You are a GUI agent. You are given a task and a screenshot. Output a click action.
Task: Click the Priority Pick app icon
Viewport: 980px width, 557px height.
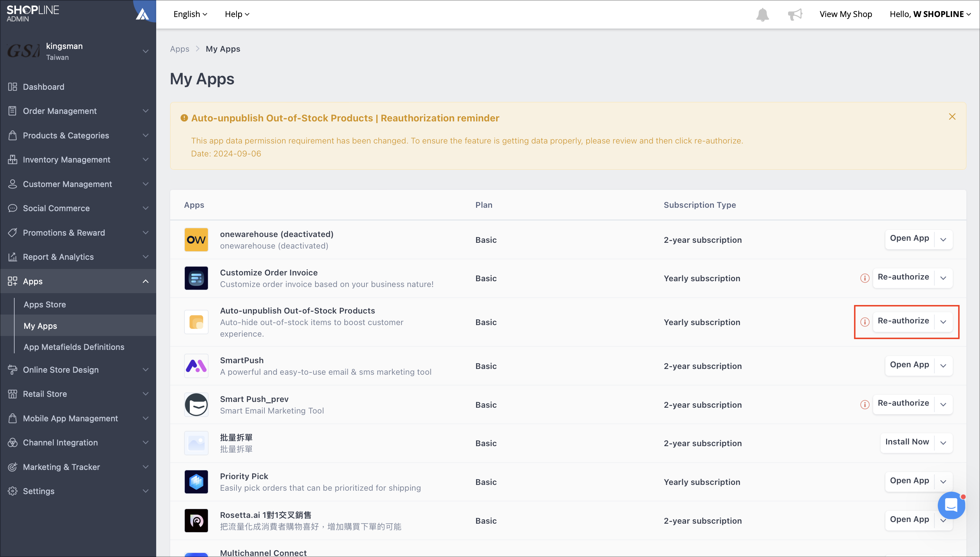pyautogui.click(x=196, y=482)
